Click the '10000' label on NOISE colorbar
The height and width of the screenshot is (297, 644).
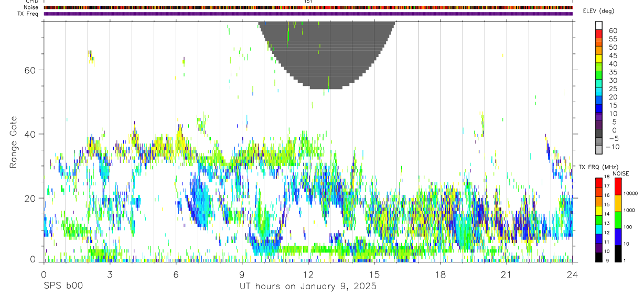(630, 194)
